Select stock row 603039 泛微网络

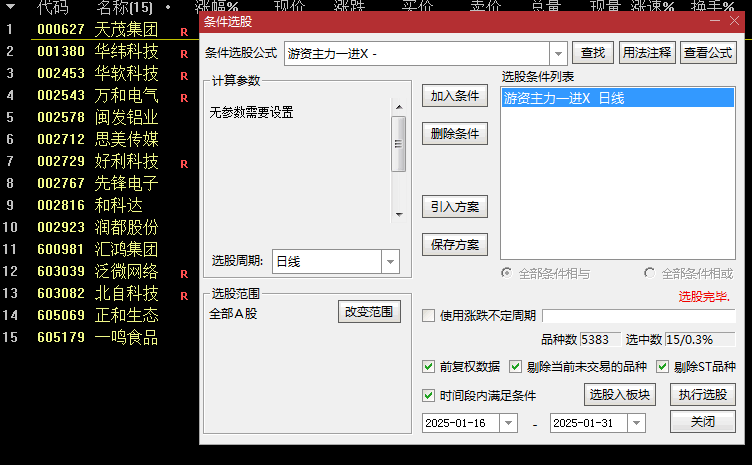pyautogui.click(x=98, y=272)
